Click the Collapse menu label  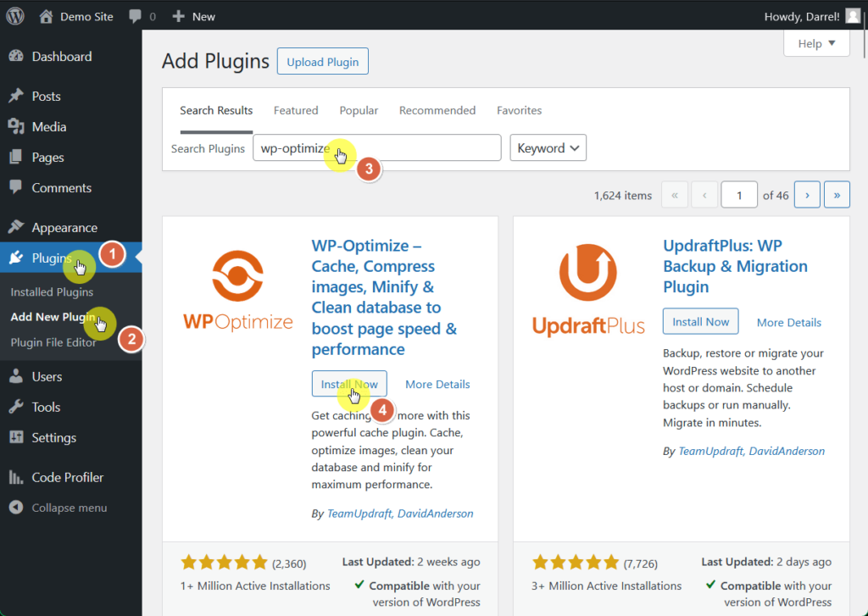[70, 508]
